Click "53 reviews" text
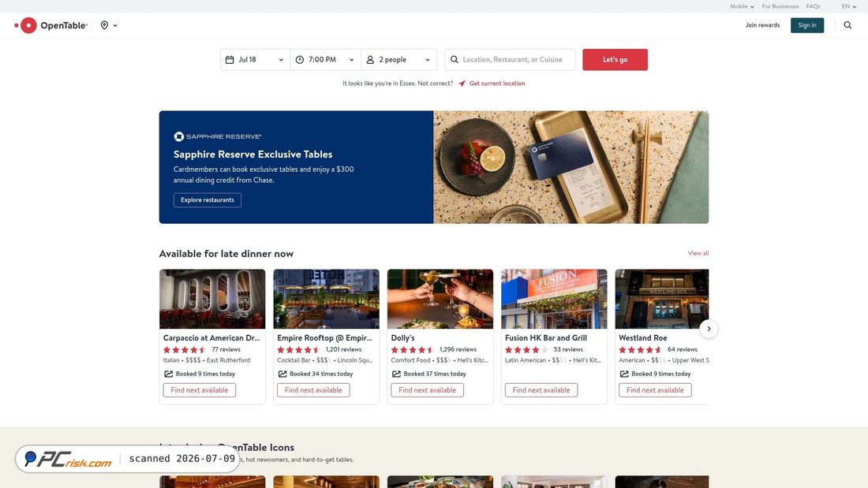 (568, 350)
